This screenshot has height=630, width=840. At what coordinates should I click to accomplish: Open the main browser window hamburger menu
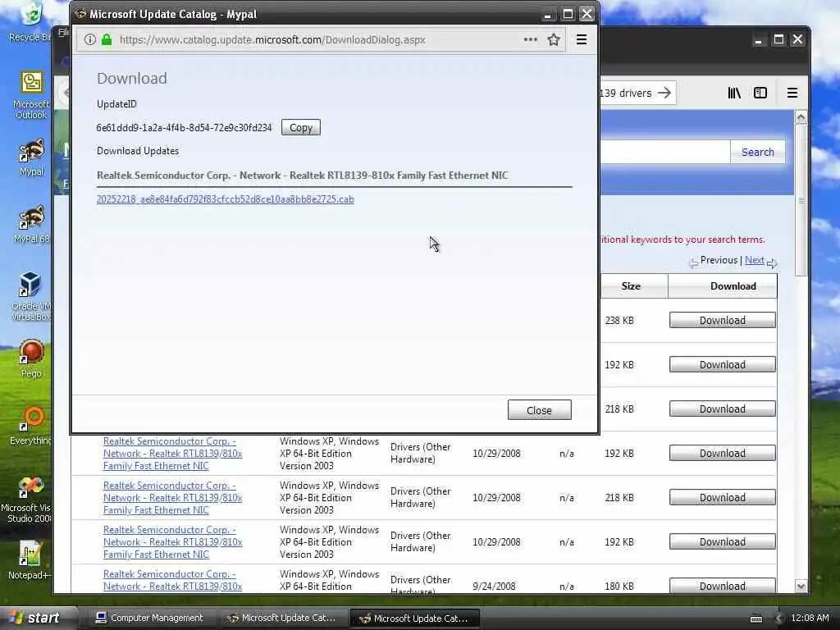click(x=792, y=94)
